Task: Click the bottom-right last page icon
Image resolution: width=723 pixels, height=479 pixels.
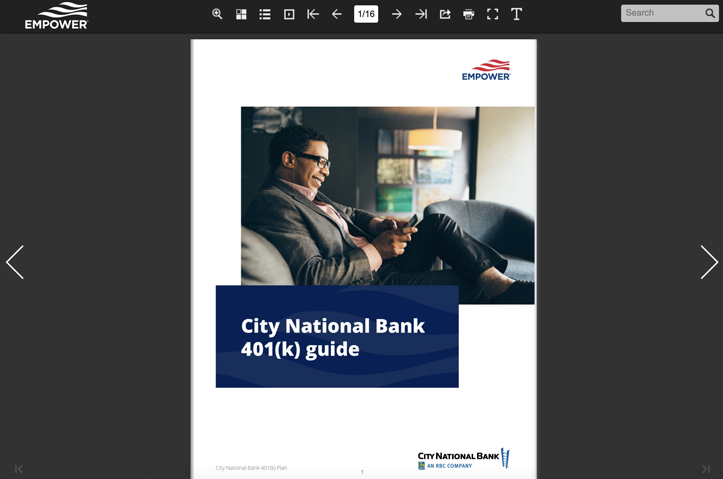Action: pyautogui.click(x=705, y=469)
